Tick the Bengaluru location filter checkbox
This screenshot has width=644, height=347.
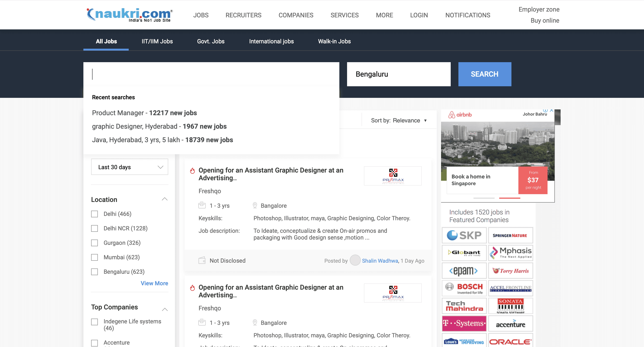[94, 272]
